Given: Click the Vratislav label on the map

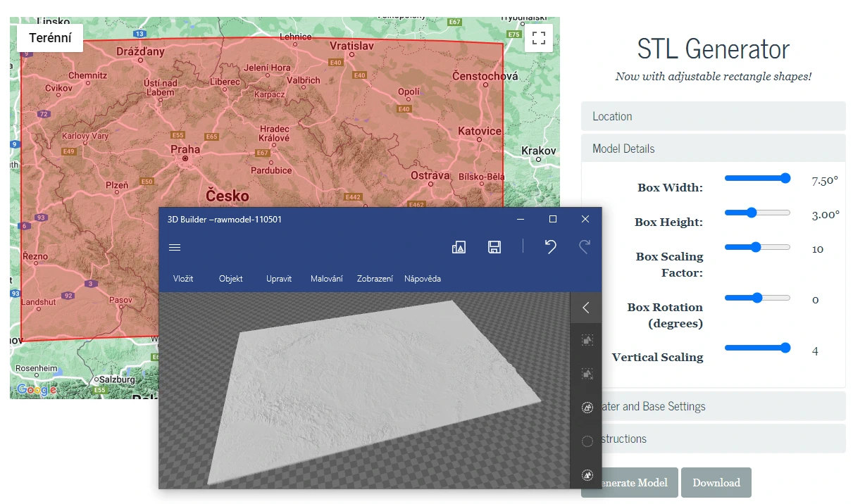Looking at the screenshot, I should pos(351,46).
